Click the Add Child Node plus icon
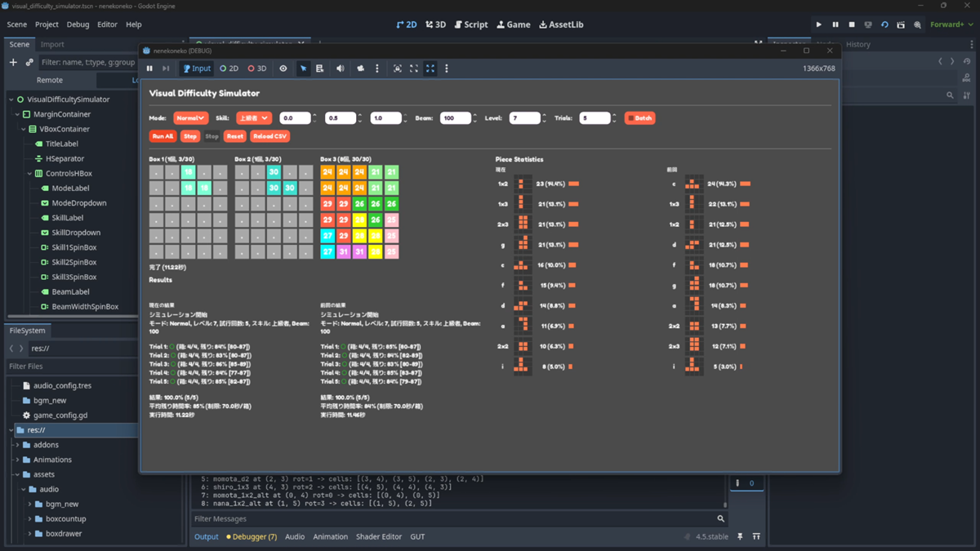 coord(13,62)
